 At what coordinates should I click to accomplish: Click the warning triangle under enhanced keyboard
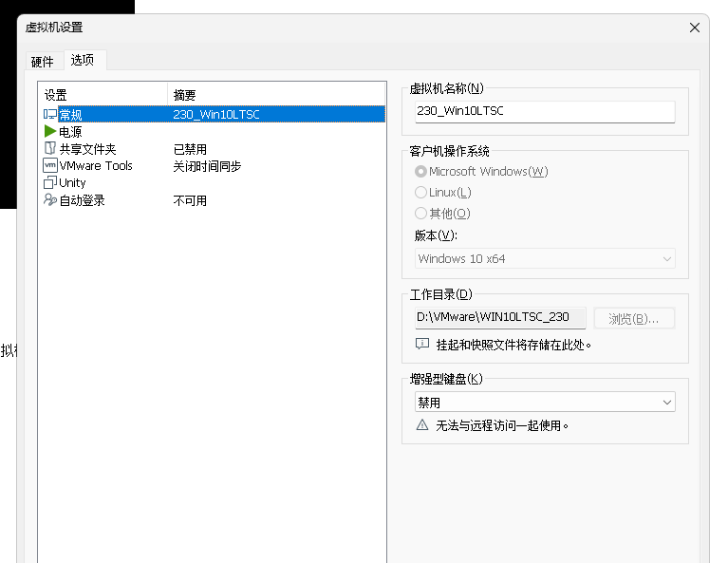tap(422, 425)
